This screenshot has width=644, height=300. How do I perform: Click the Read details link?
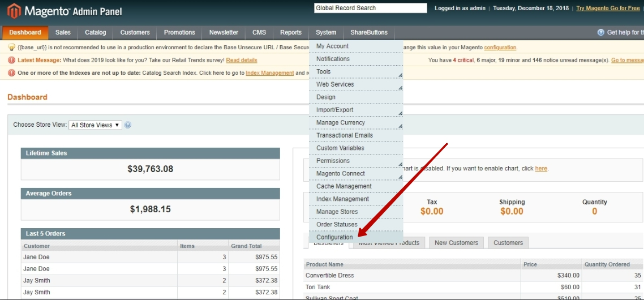(x=242, y=60)
